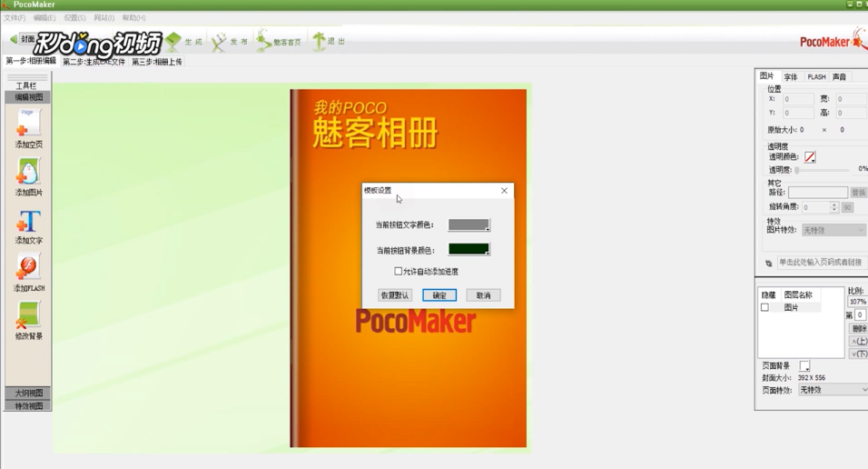868x469 pixels.
Task: Open the transparent color (透明颜色) picker
Action: point(810,157)
